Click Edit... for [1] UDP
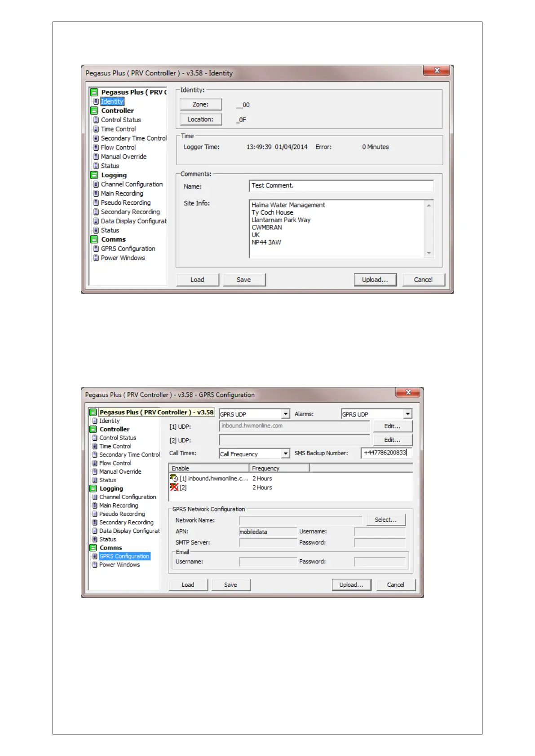Viewport: 535px width, 756px height. [392, 426]
